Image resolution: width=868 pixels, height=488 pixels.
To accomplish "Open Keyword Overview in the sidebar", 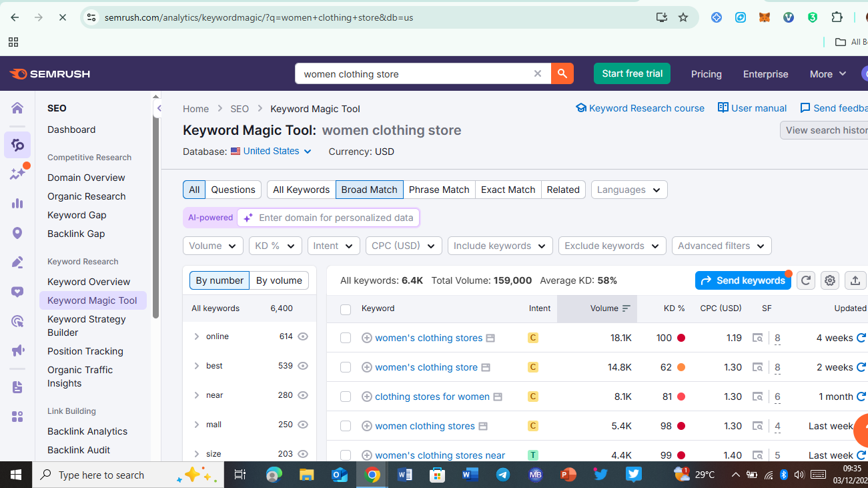I will point(89,282).
